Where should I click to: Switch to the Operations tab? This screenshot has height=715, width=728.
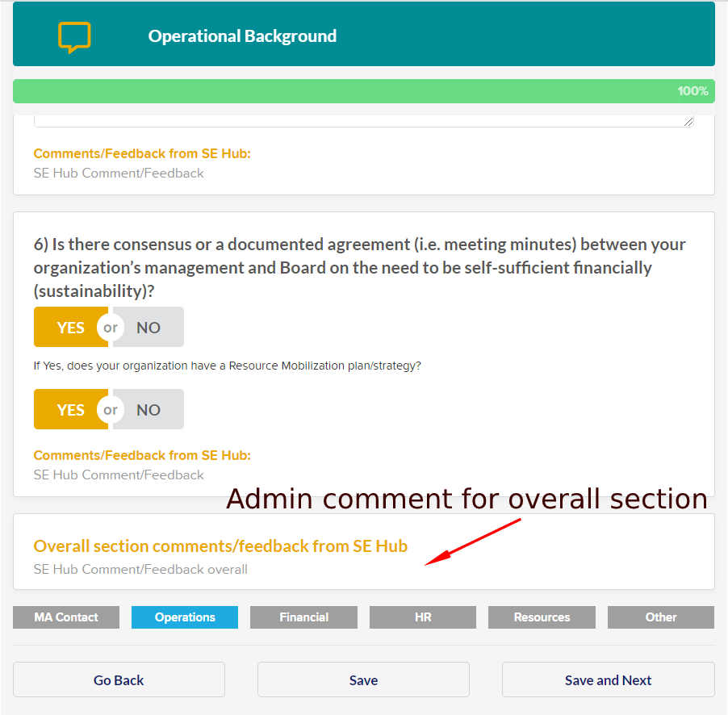coord(185,617)
